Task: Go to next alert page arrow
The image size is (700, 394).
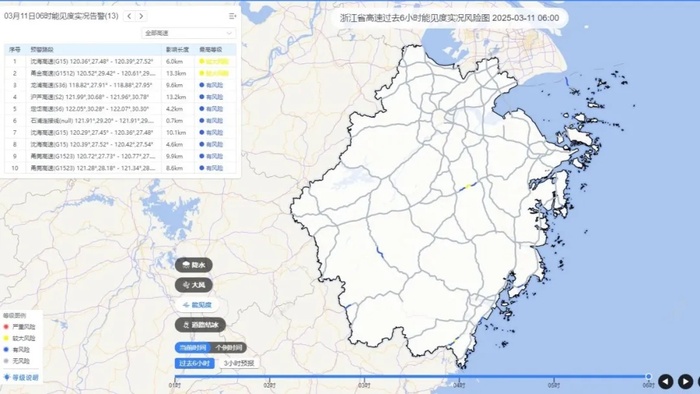Action: 141,16
